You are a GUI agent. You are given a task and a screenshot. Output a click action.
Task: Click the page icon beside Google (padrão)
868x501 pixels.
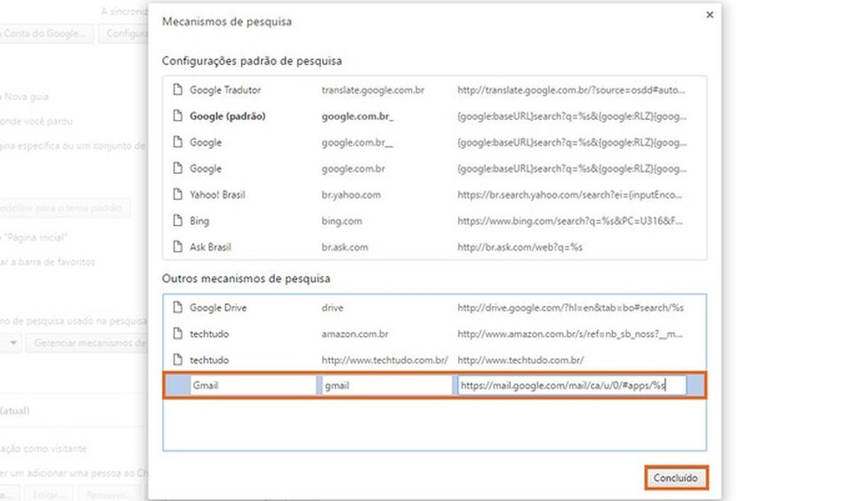point(177,116)
